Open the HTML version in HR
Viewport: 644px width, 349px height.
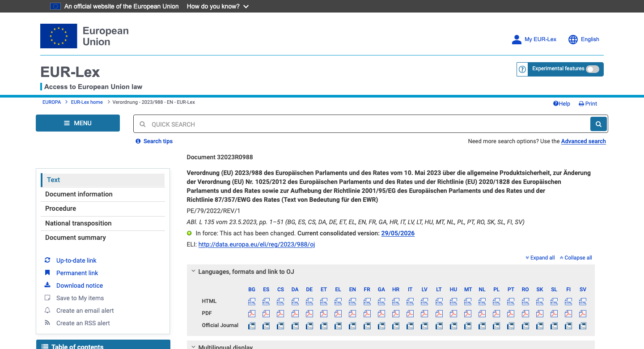pos(396,302)
